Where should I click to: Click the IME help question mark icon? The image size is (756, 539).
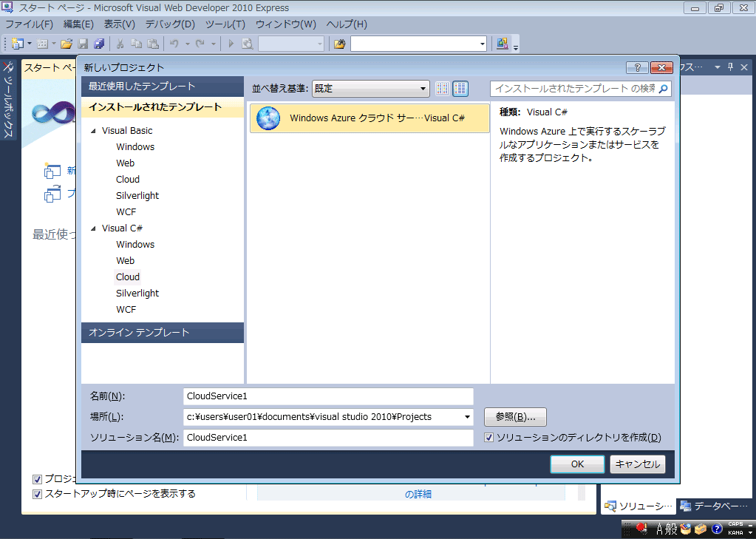(717, 529)
